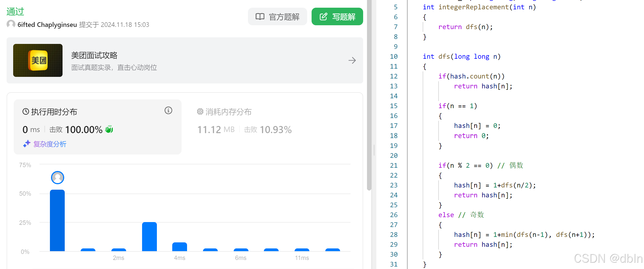The width and height of the screenshot is (644, 269).
Task: Click the green 写题解 button
Action: coord(337,17)
